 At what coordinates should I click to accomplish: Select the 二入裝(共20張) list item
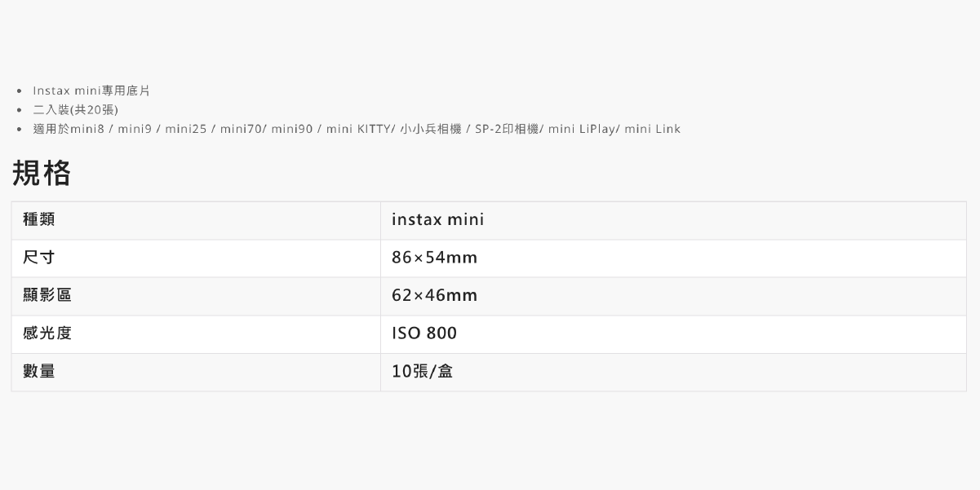pos(75,109)
